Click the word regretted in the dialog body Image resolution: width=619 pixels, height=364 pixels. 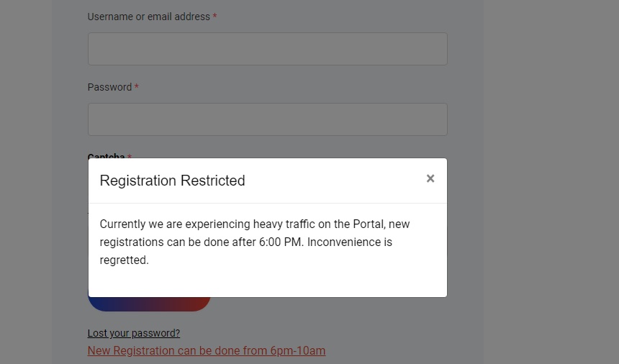124,260
